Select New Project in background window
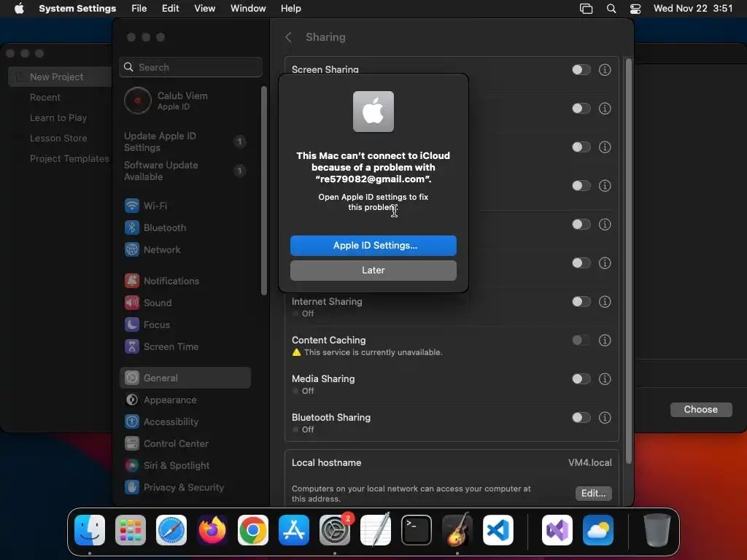 tap(60, 77)
